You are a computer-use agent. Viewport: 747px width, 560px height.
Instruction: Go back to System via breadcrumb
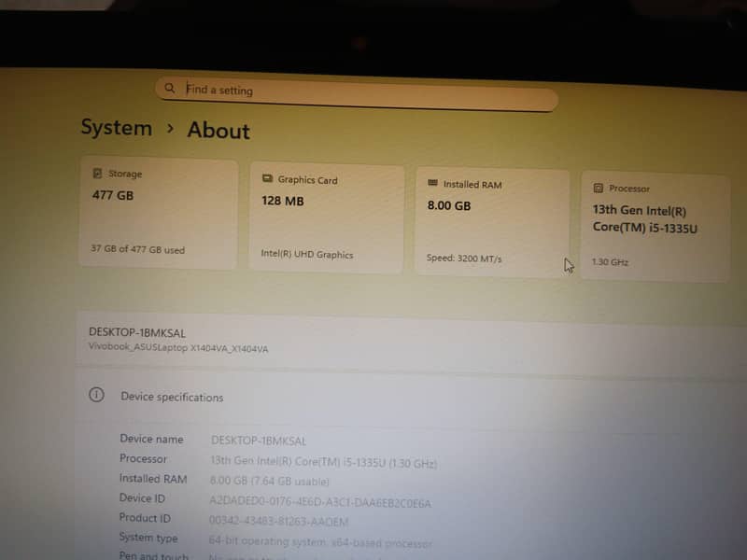(x=116, y=128)
